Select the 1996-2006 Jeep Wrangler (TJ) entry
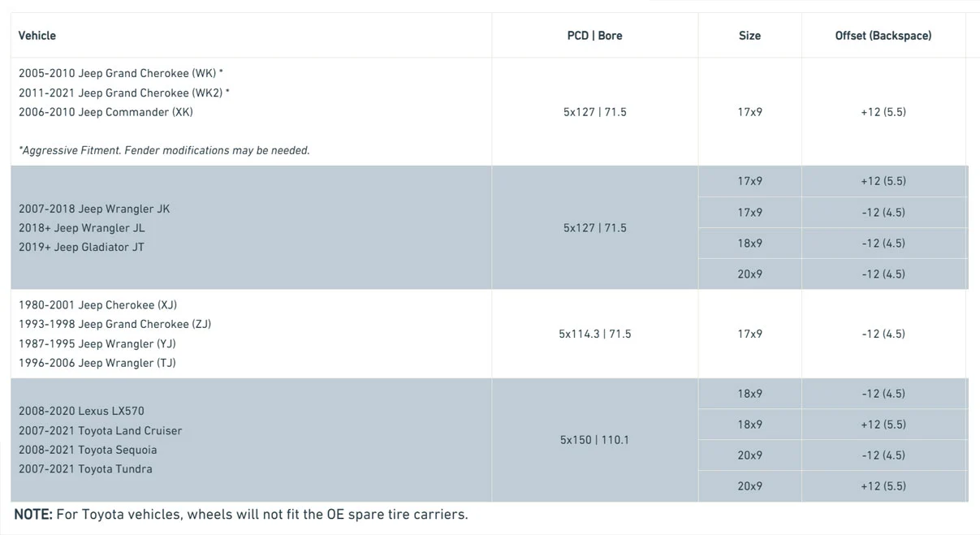This screenshot has height=535, width=980. point(97,363)
